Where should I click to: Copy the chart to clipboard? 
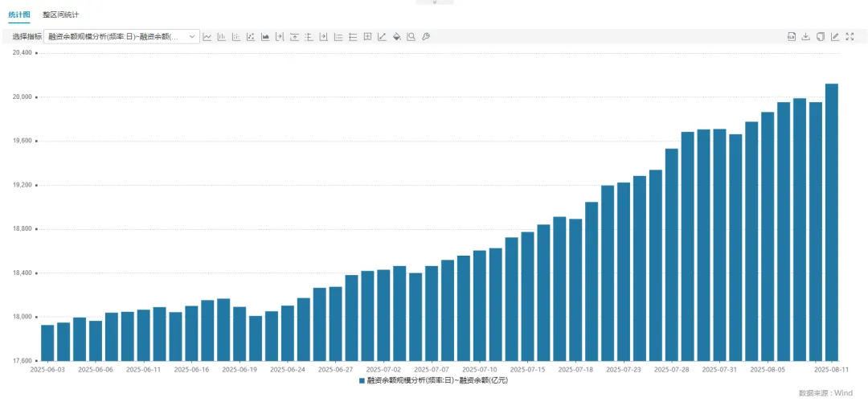coord(821,37)
